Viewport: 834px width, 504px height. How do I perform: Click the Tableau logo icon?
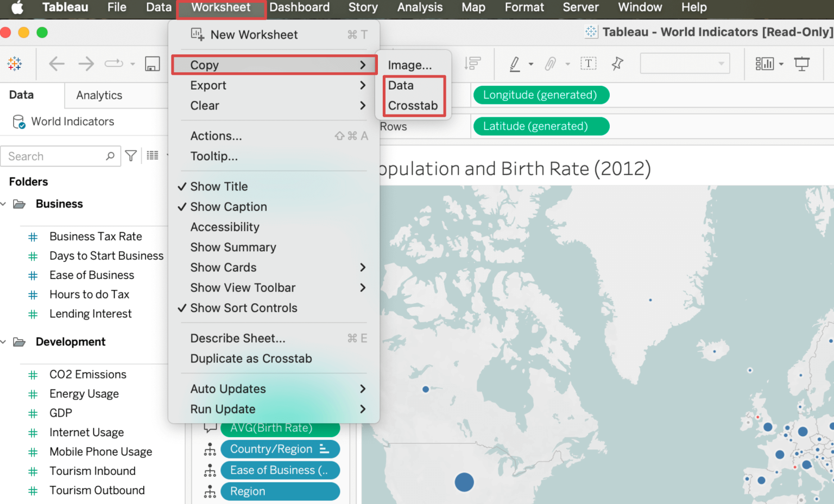pyautogui.click(x=15, y=63)
